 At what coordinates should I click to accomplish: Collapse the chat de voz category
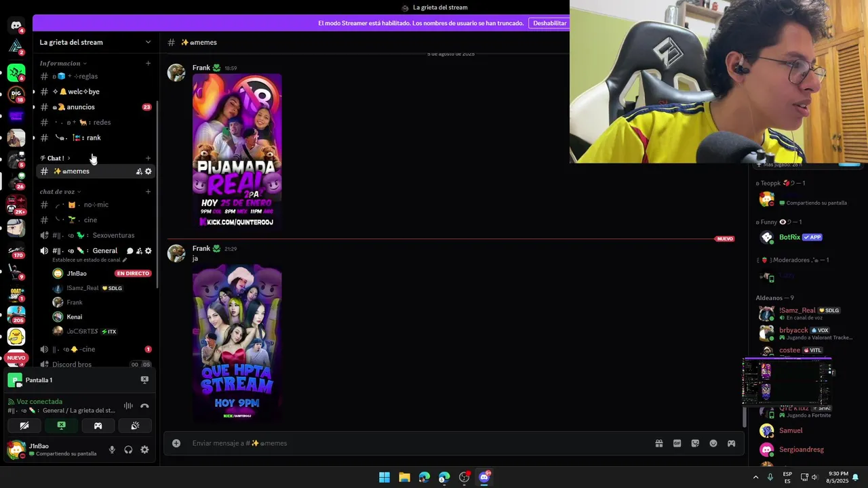click(60, 191)
